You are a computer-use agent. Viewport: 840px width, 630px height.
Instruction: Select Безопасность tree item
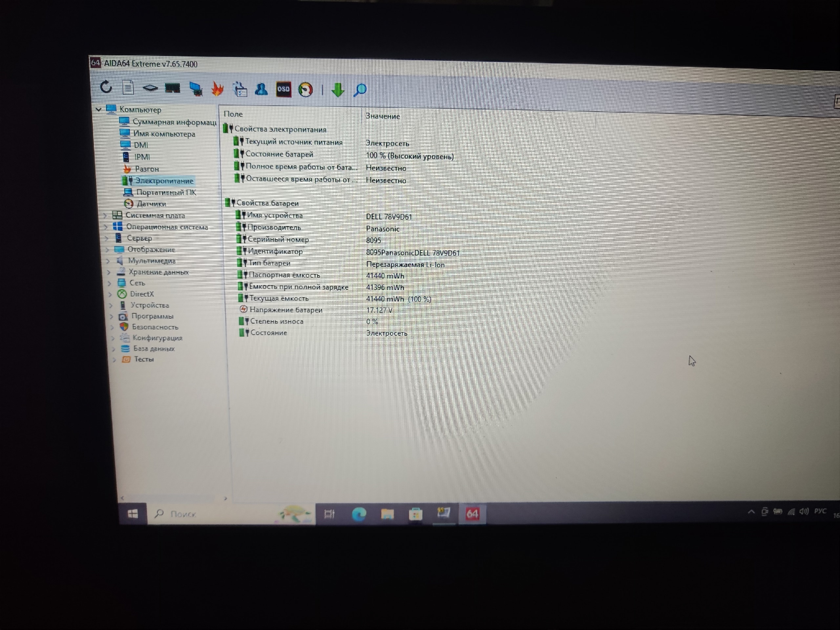149,326
